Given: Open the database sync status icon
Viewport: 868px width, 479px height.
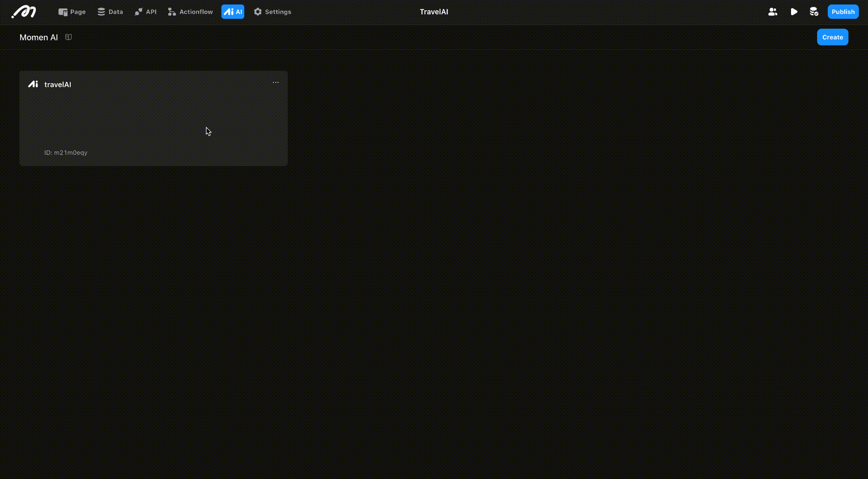Looking at the screenshot, I should pos(814,12).
